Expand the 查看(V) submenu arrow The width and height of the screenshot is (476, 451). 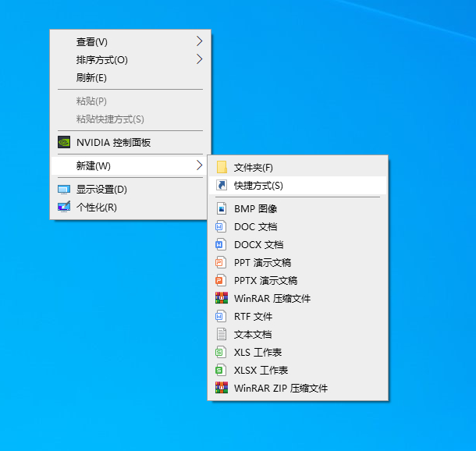point(199,41)
